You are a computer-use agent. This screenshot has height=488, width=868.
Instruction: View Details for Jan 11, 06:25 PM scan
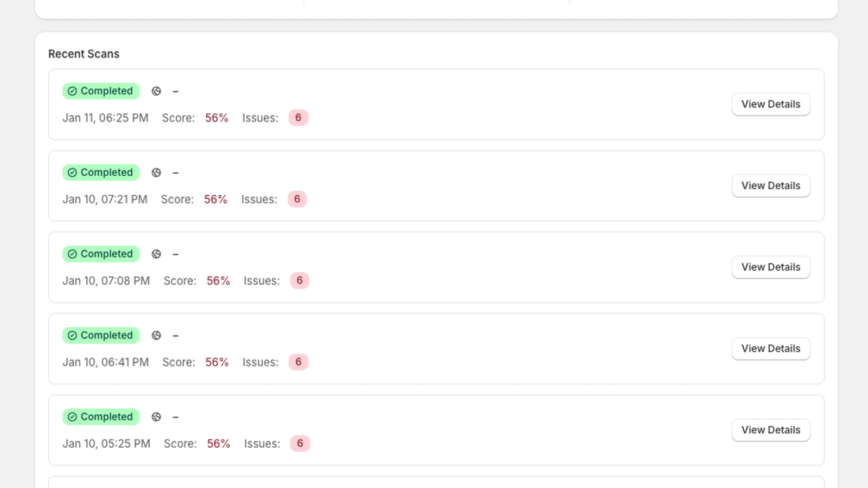[770, 104]
